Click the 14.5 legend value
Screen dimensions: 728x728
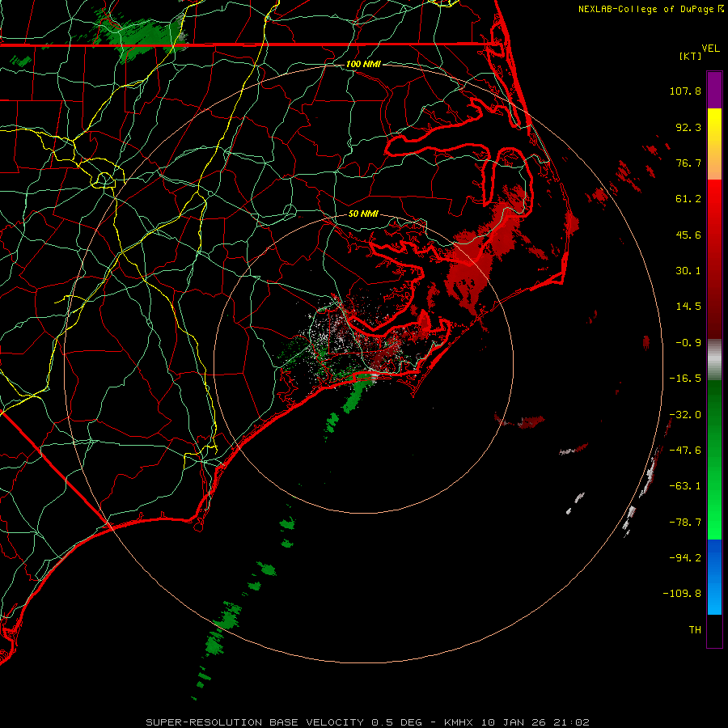tap(688, 307)
